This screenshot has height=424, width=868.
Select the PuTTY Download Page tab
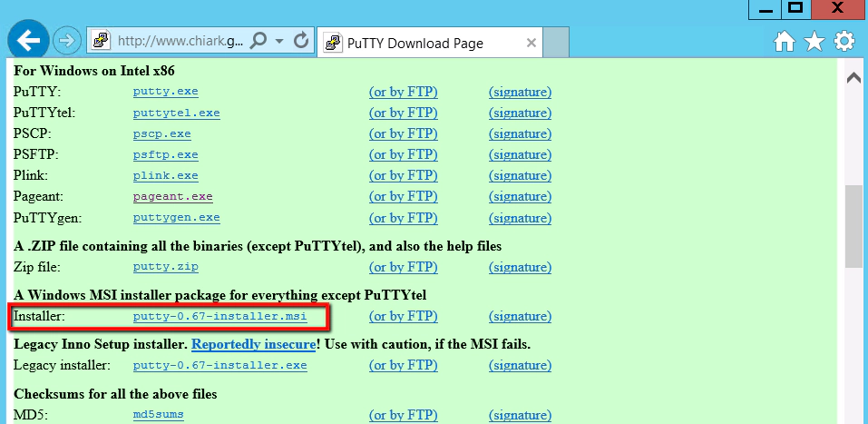click(430, 42)
